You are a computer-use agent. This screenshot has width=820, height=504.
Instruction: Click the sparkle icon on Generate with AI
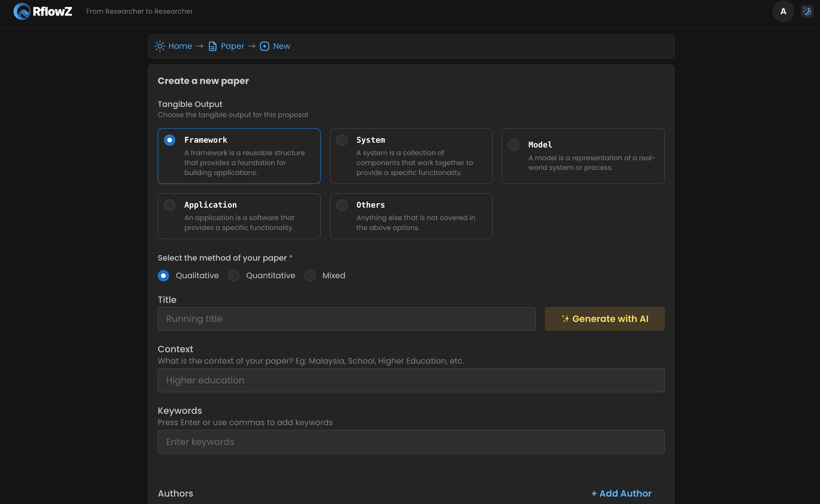[565, 319]
